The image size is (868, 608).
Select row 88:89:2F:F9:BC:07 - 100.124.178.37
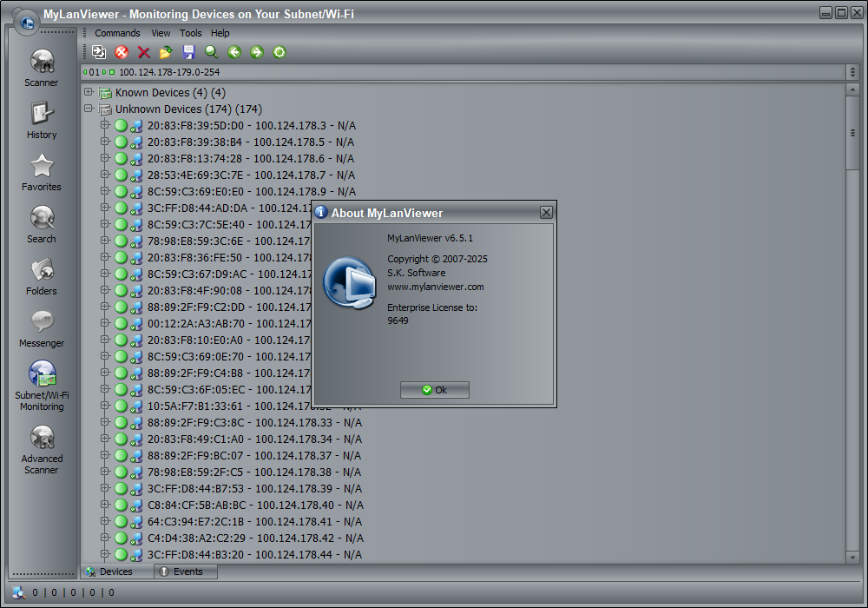tap(254, 456)
